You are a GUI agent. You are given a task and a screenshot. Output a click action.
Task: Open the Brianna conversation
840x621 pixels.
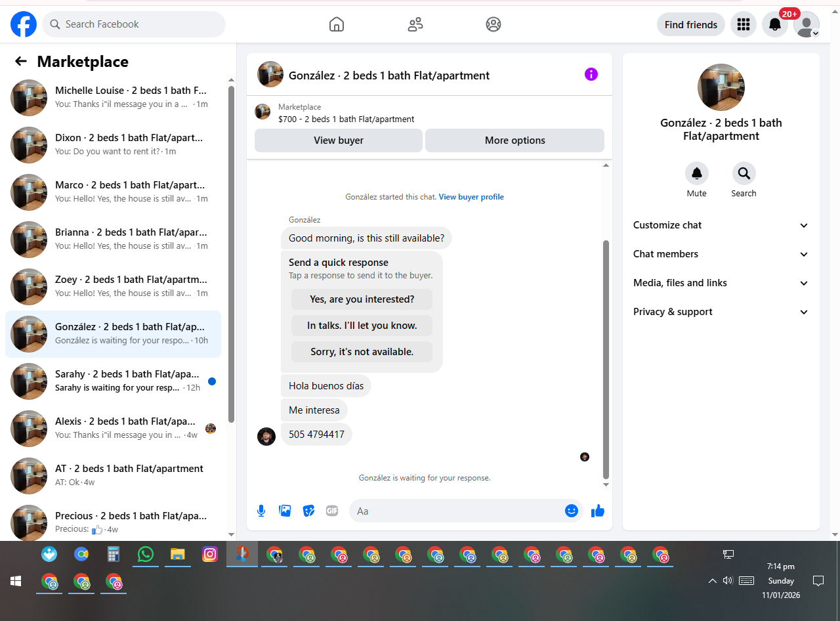113,240
